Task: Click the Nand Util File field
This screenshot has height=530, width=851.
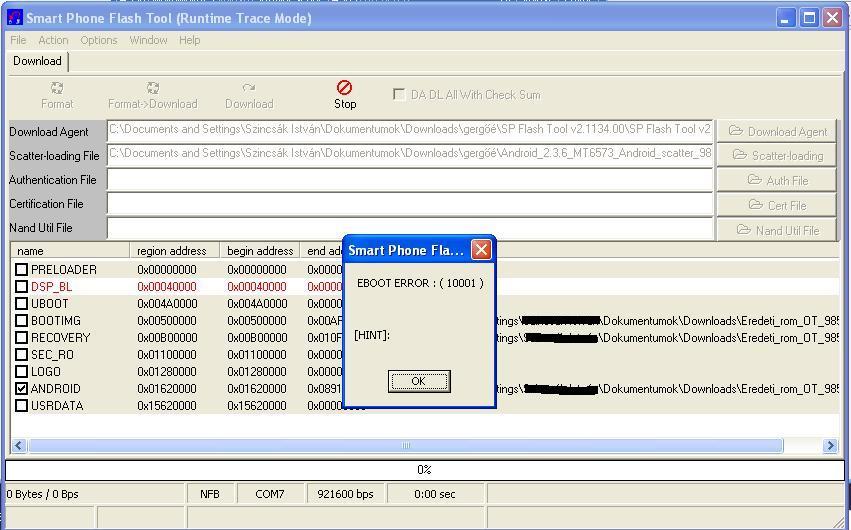Action: (410, 228)
